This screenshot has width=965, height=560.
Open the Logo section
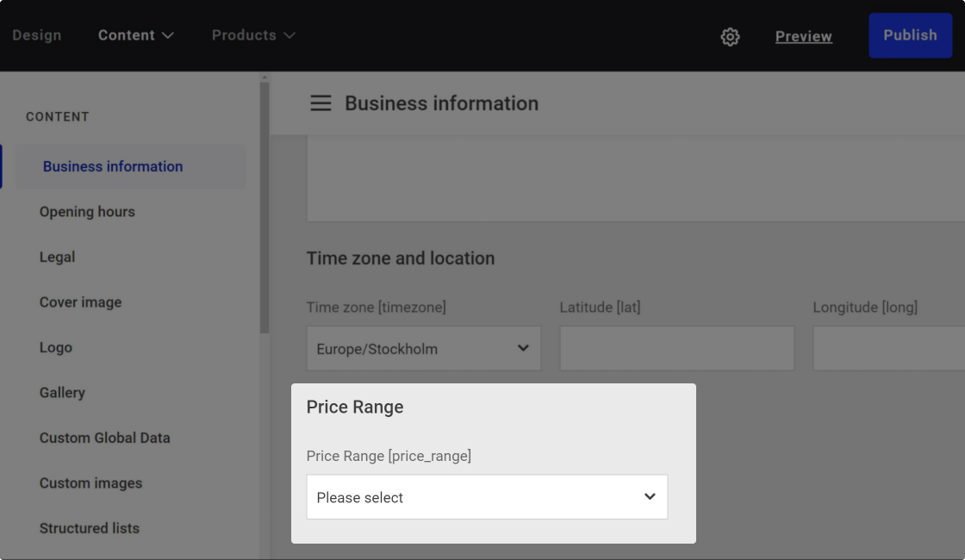coord(56,347)
